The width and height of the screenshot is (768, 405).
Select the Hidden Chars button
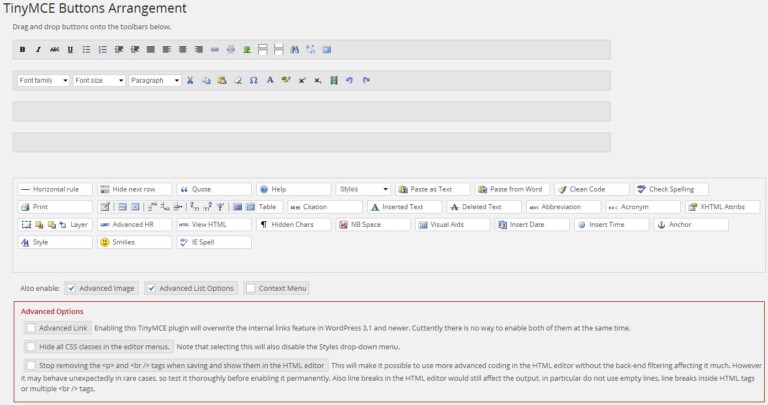click(x=294, y=224)
